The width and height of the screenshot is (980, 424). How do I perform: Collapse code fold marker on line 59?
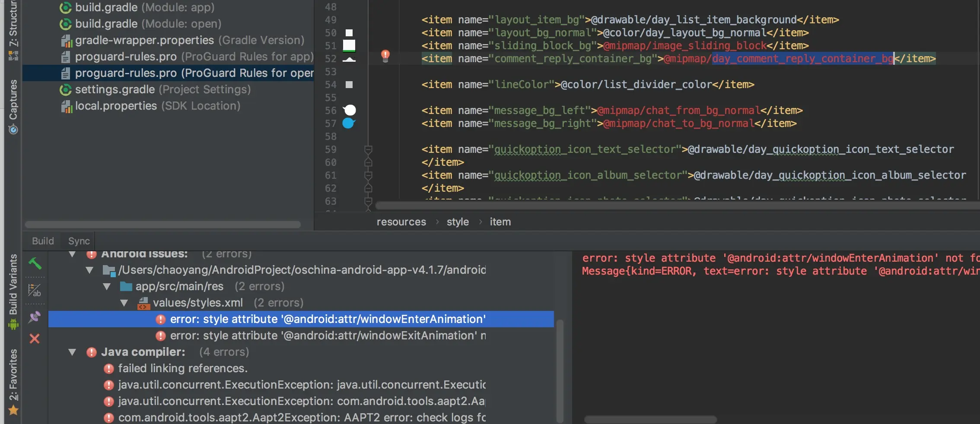tap(368, 149)
